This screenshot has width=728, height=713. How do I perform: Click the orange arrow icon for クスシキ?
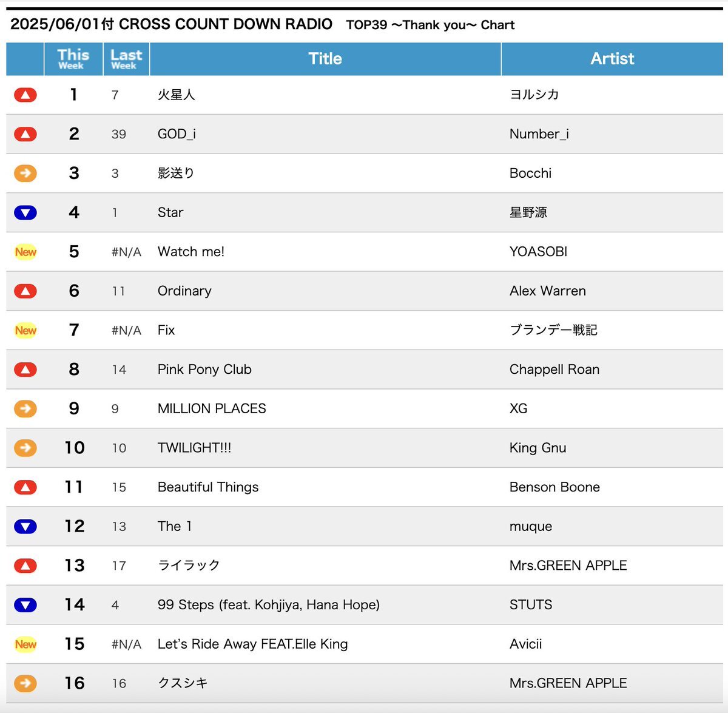(25, 683)
